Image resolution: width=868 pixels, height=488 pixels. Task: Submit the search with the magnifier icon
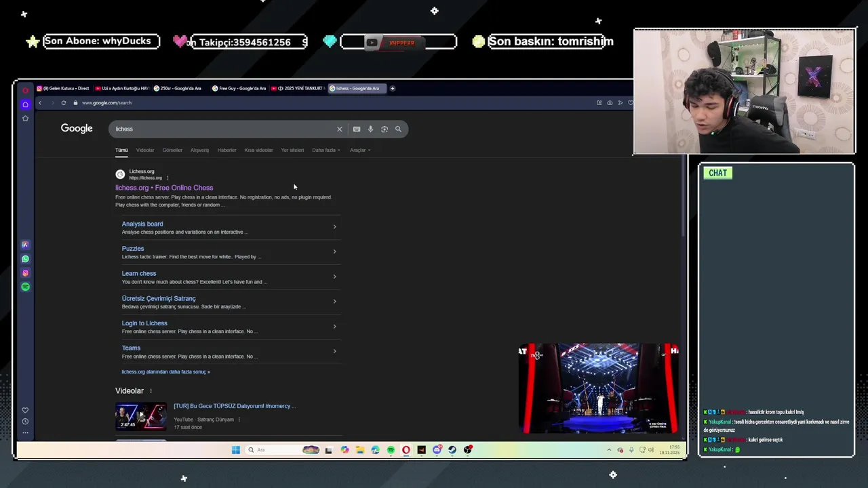click(399, 129)
